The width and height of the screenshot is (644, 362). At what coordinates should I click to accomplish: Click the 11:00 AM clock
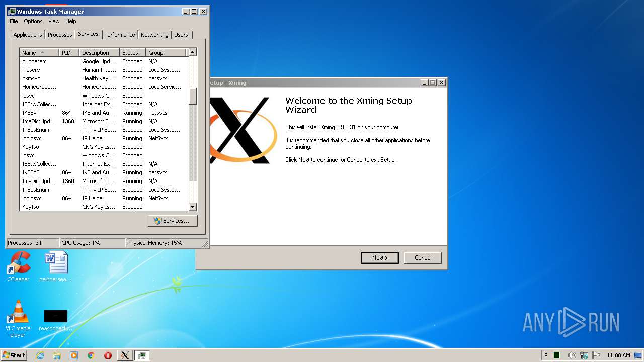coord(618,355)
